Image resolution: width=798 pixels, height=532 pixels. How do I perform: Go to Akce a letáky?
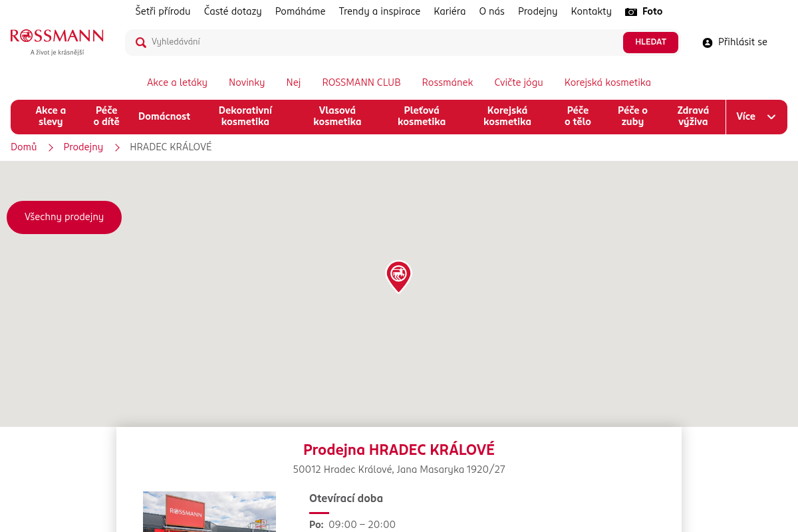pos(177,82)
